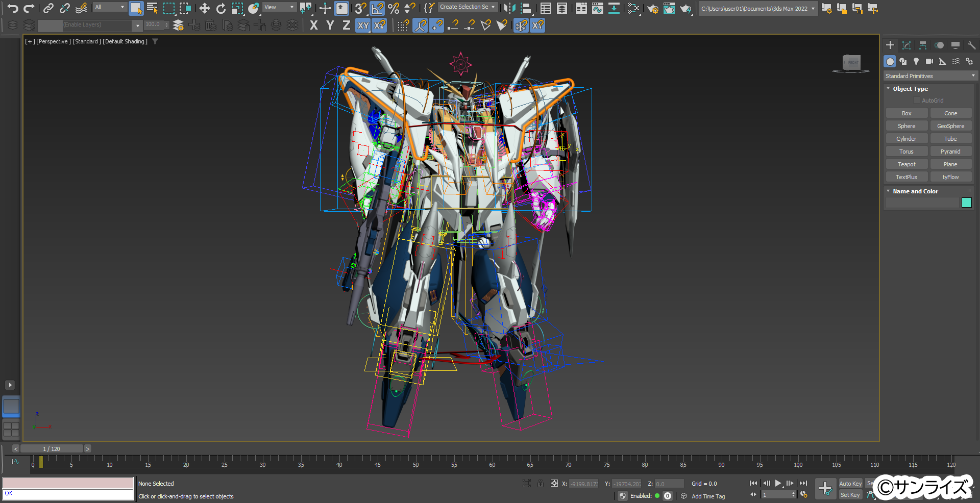Activate Select and Place tool
980x503 pixels.
click(x=254, y=8)
